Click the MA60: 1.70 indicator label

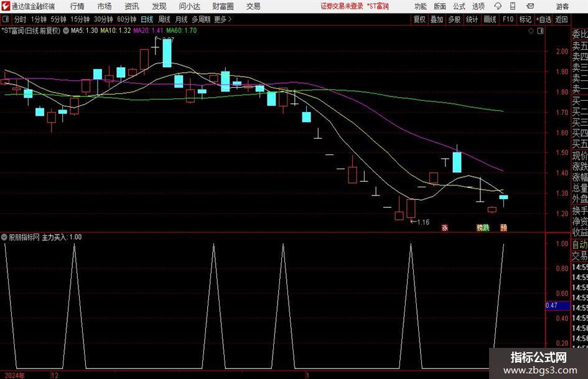click(182, 30)
